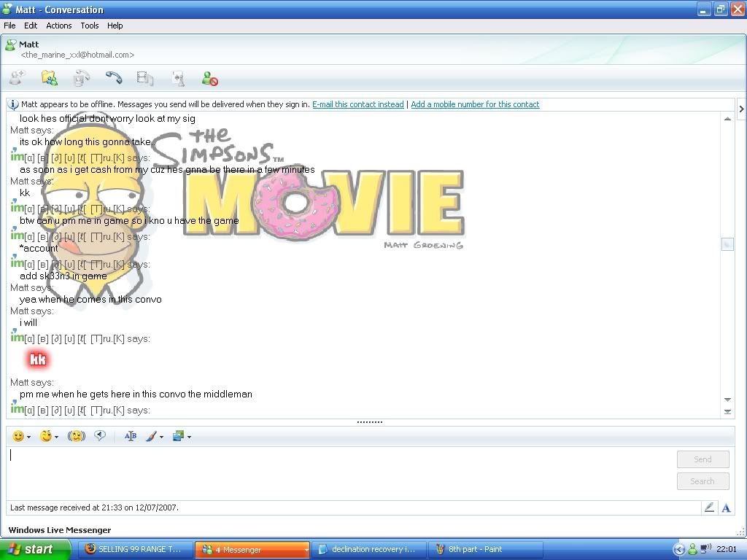Click 'E-mail this contact instead' link
Screen dimensions: 747x560
(357, 104)
